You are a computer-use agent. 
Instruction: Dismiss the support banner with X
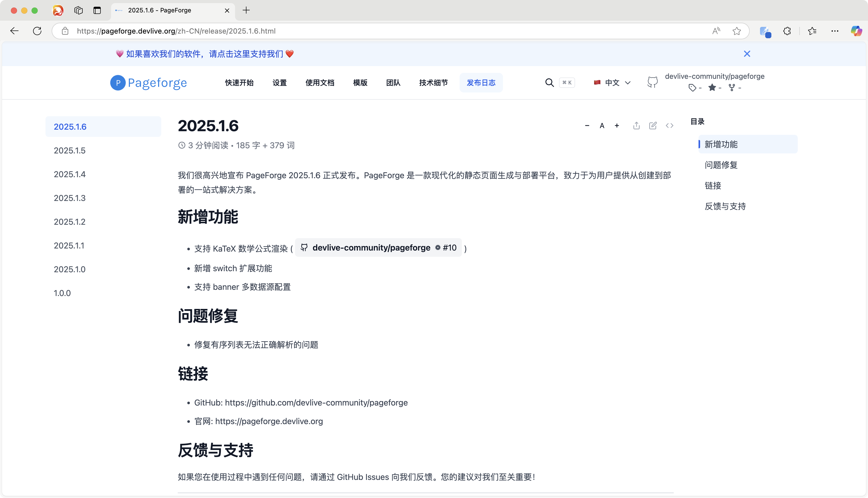(747, 54)
